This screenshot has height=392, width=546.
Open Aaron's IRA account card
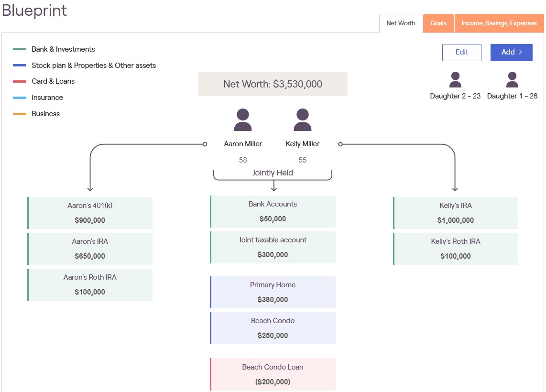pos(90,249)
